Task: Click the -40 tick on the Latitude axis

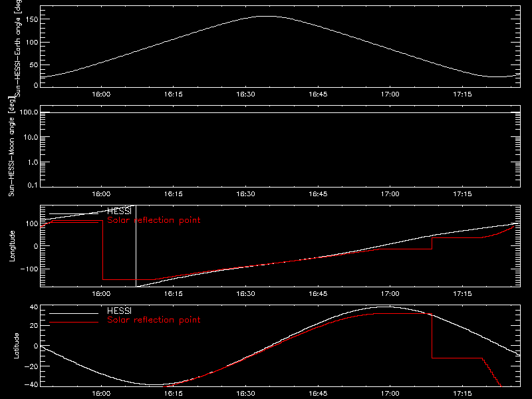Action: (x=31, y=385)
